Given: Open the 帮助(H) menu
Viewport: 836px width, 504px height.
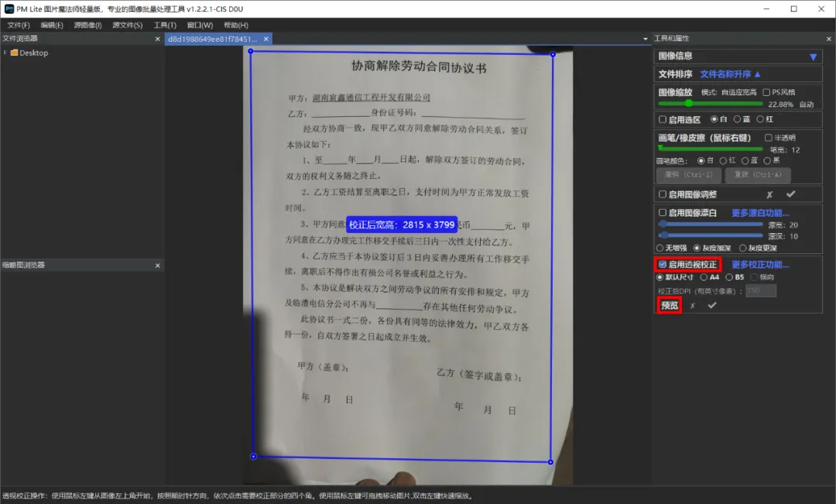Looking at the screenshot, I should (x=235, y=25).
